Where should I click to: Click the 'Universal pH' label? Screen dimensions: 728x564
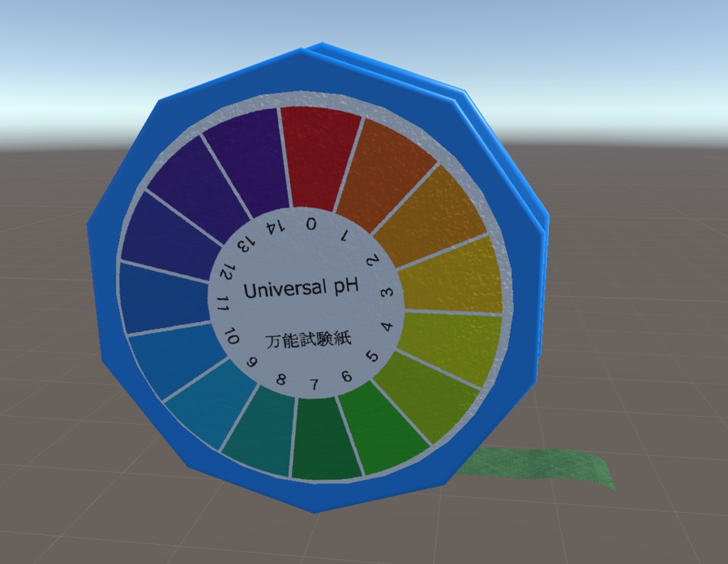click(x=301, y=289)
